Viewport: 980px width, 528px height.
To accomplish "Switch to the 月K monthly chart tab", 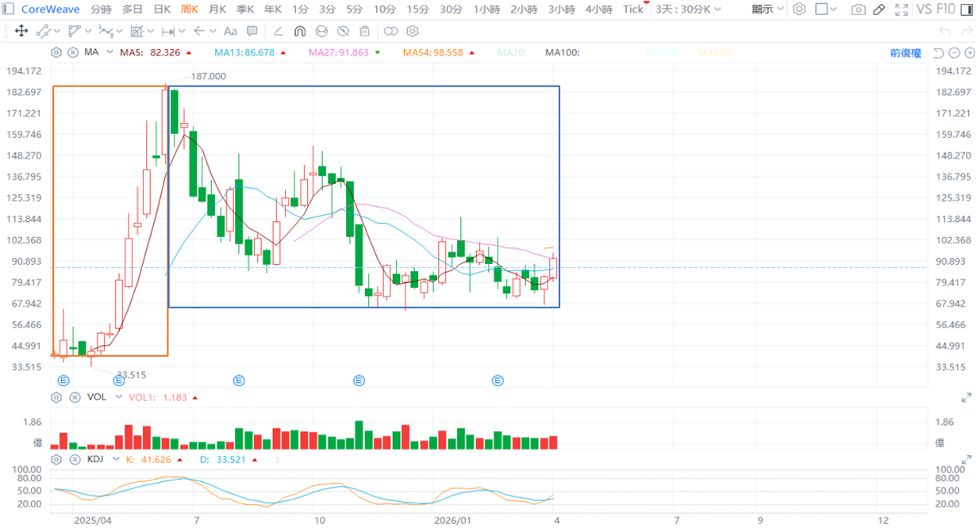I will point(217,10).
